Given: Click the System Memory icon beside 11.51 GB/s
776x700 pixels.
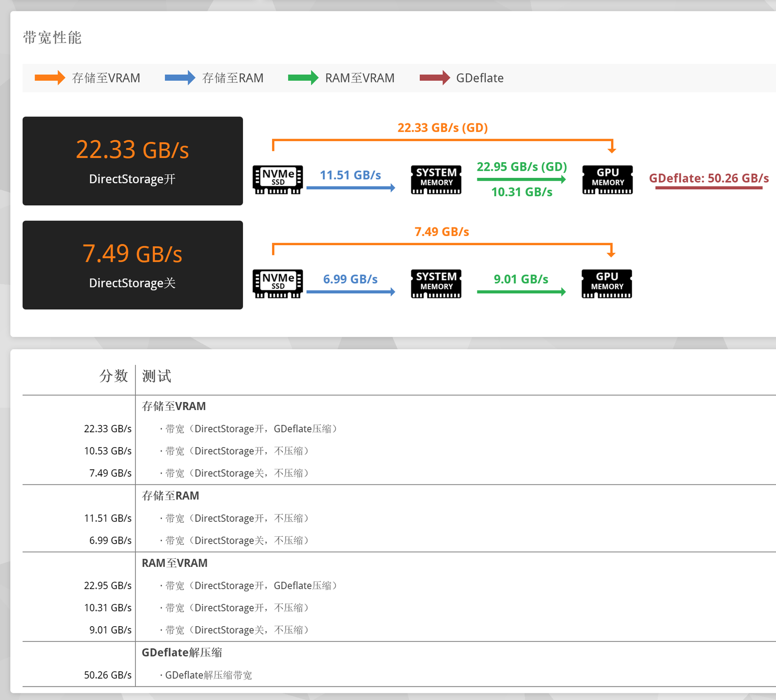Looking at the screenshot, I should coord(436,180).
